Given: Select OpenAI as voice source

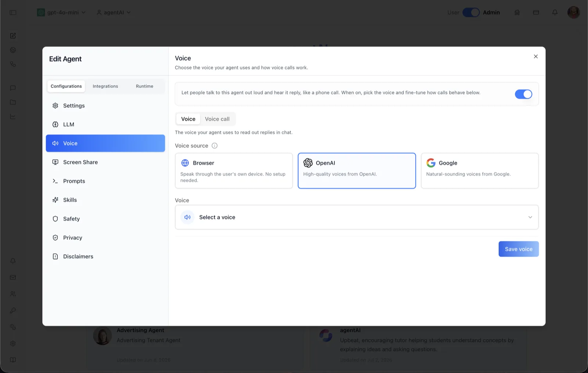Looking at the screenshot, I should pyautogui.click(x=357, y=171).
